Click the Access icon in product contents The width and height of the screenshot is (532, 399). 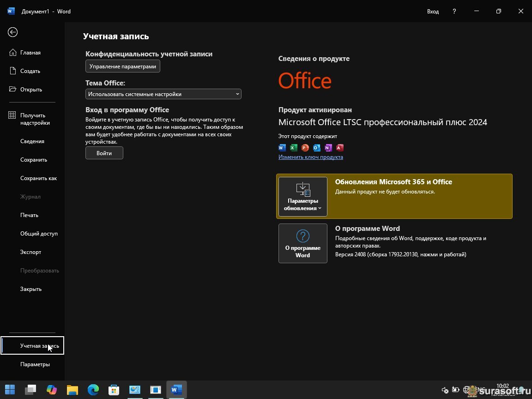coord(339,148)
